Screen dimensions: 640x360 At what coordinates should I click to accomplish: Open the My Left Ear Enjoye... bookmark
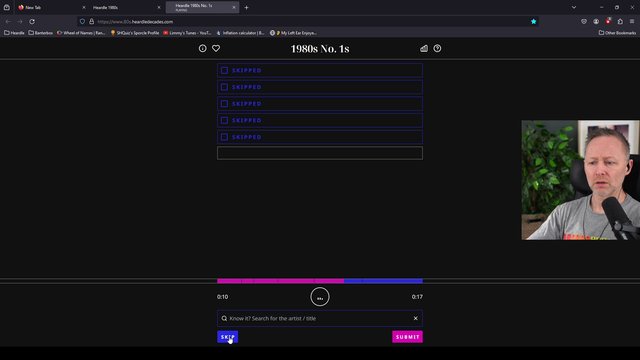point(293,33)
